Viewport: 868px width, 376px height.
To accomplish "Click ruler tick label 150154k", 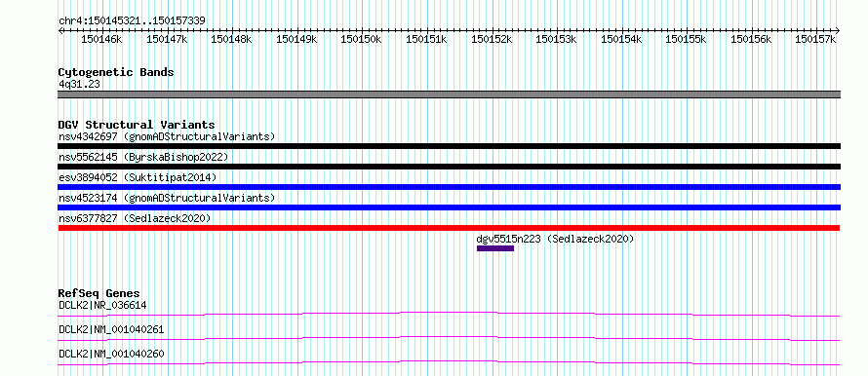I will [621, 39].
